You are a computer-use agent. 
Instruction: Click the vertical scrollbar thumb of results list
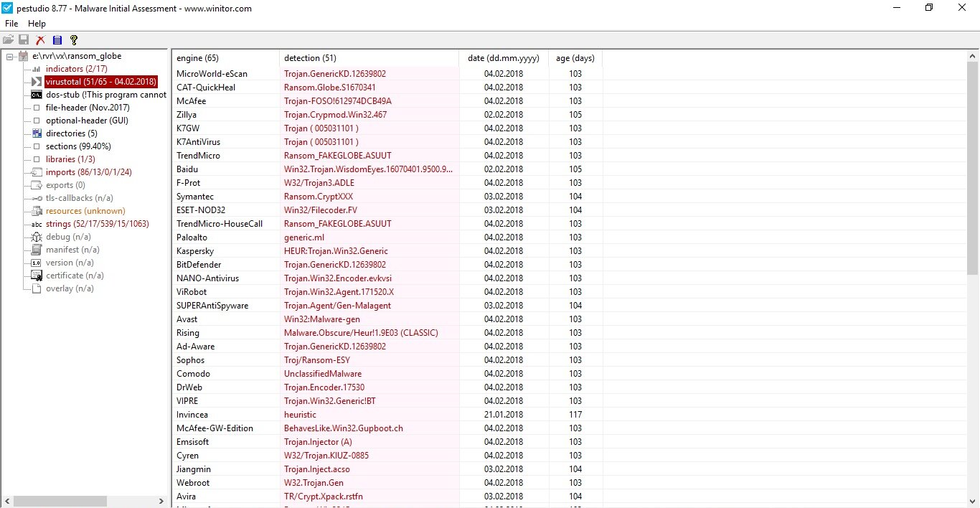point(972,168)
